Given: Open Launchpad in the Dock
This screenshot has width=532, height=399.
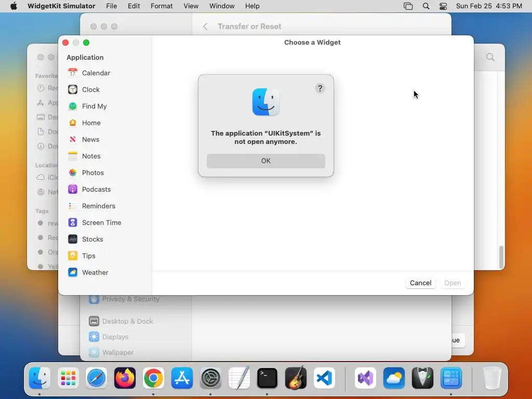Looking at the screenshot, I should 68,378.
